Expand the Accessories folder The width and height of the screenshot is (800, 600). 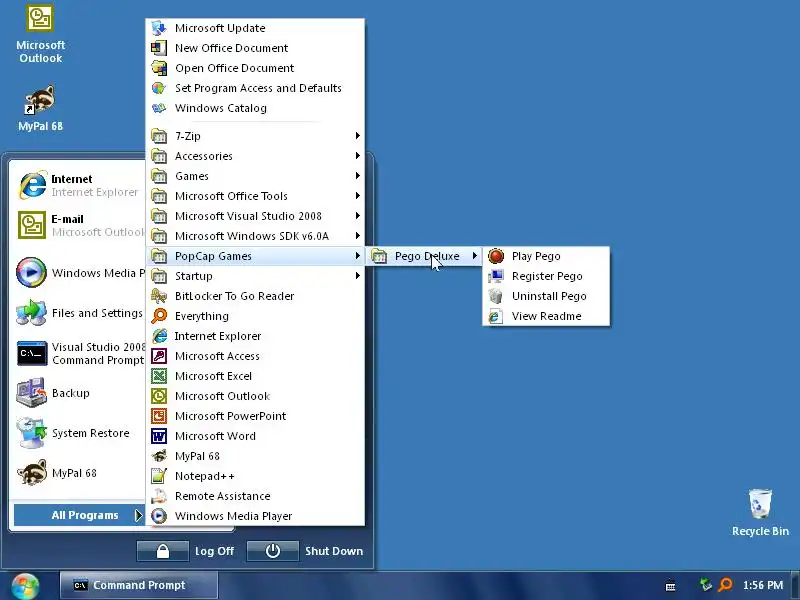coord(256,156)
